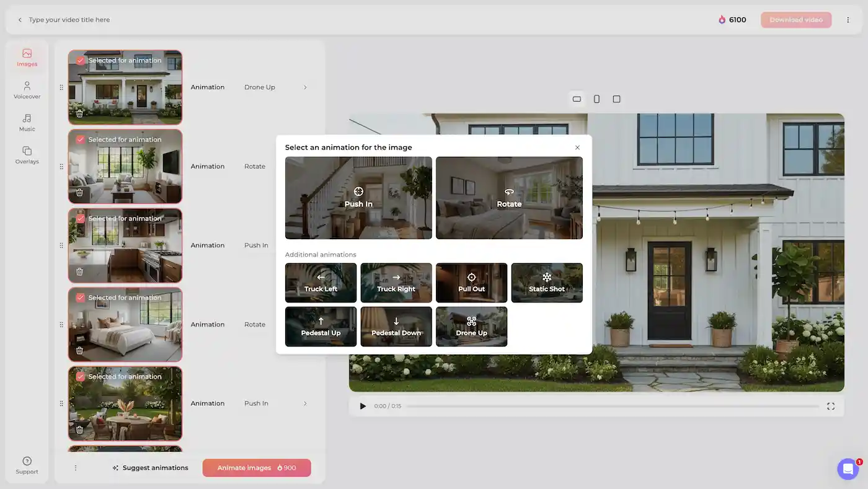Viewport: 868px width, 489px height.
Task: Click the video timeline progress bar
Action: click(614, 406)
